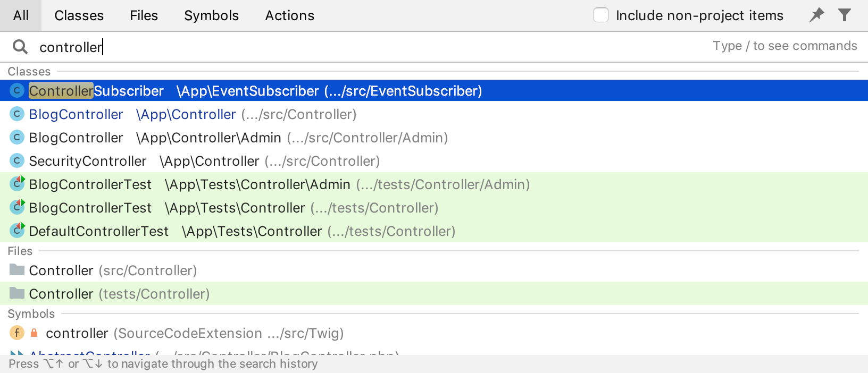868x373 pixels.
Task: Select Controller folder in tests/Controller
Action: pos(434,294)
